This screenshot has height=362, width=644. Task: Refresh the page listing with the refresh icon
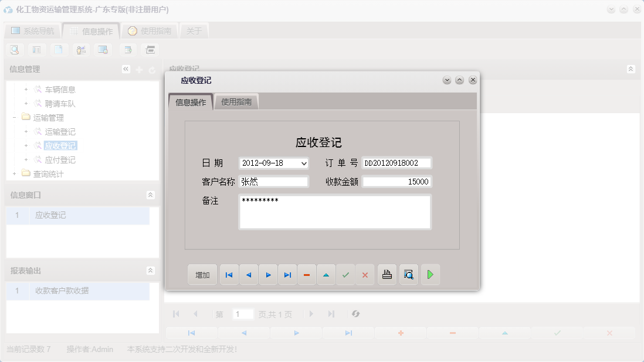355,314
